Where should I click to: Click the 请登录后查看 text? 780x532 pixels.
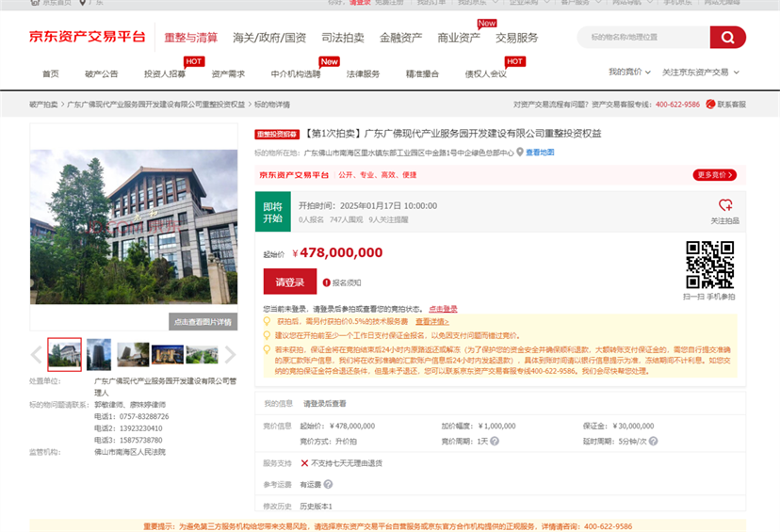(x=325, y=404)
